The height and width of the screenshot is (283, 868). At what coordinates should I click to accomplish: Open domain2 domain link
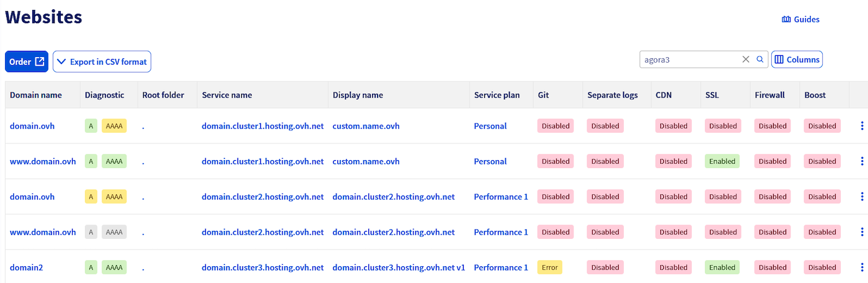[x=27, y=267]
